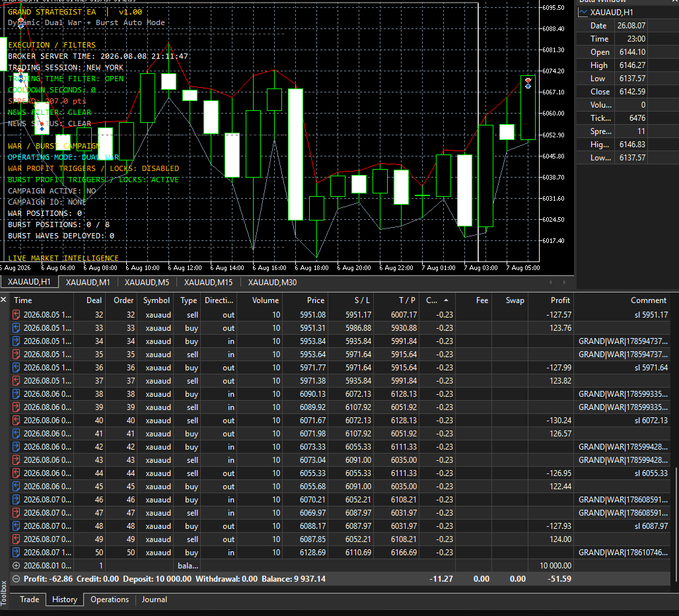679x616 pixels.
Task: Select the Open value 6144.10 in Data Window
Action: [632, 52]
